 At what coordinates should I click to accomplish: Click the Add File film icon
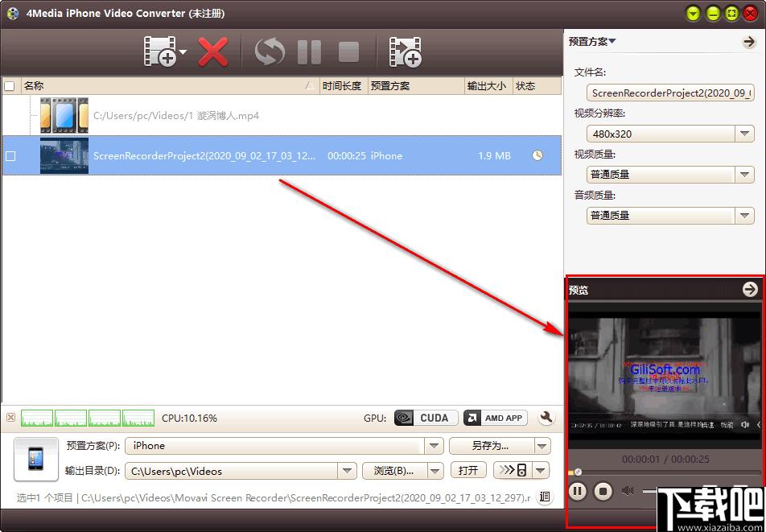pos(160,51)
